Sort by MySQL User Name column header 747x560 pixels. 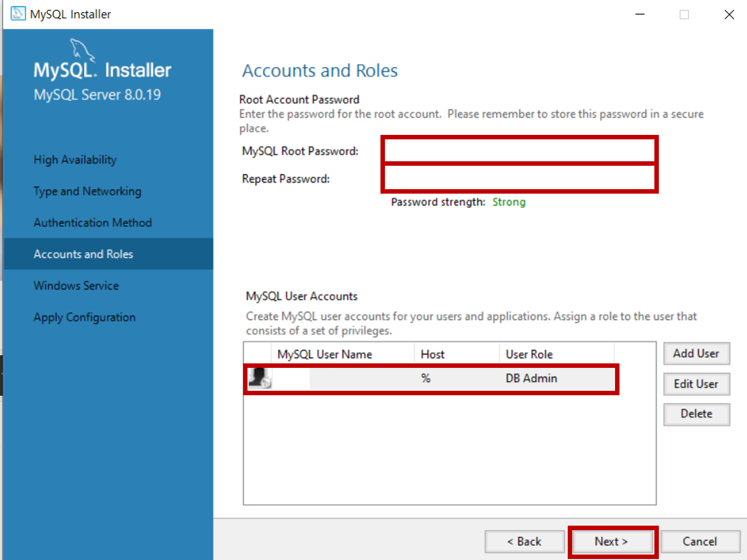pyautogui.click(x=343, y=354)
